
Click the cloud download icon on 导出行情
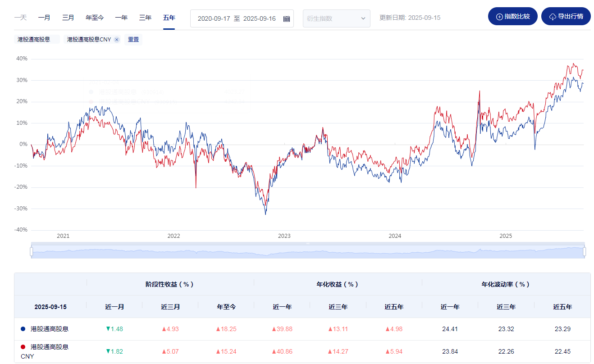click(x=553, y=17)
